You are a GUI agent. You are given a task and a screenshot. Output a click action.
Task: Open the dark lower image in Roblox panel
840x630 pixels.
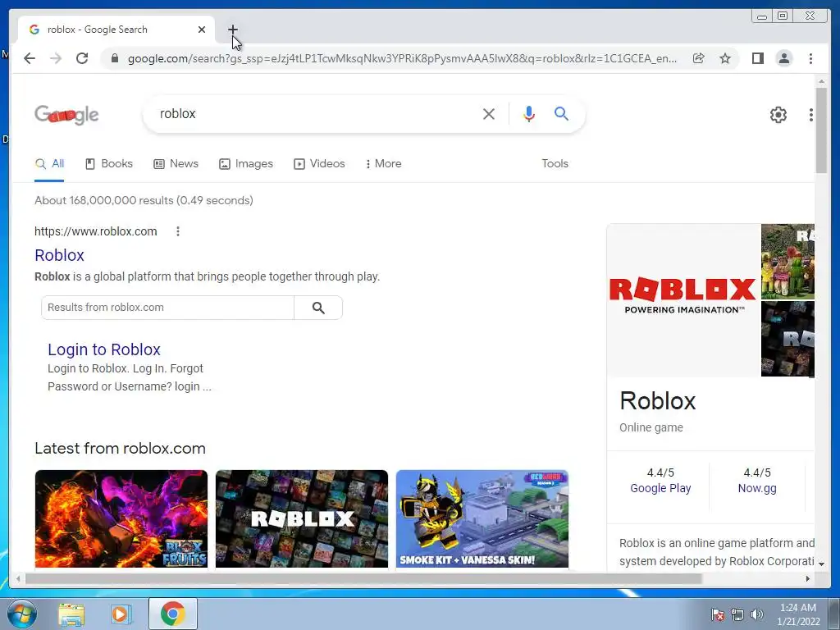(x=787, y=339)
